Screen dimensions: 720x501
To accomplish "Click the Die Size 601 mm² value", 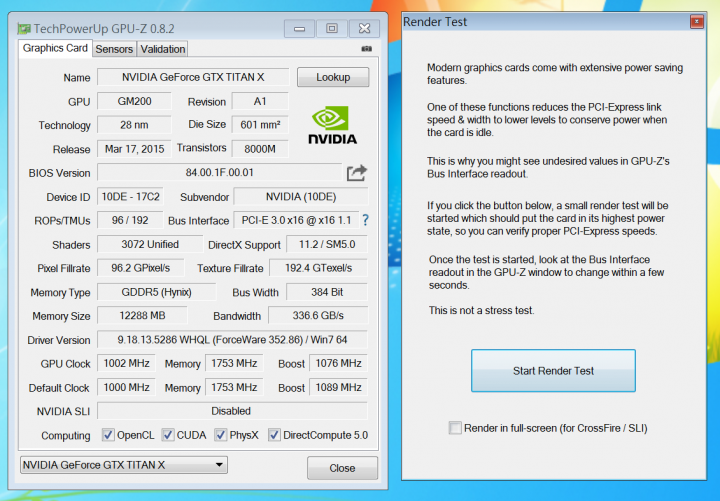I will 260,125.
